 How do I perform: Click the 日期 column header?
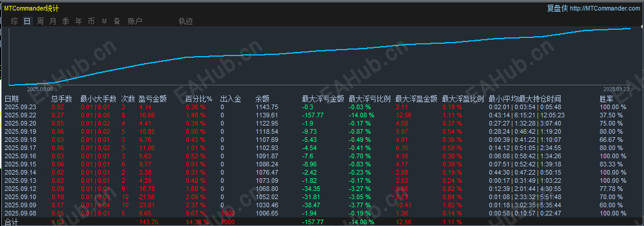tap(12, 99)
